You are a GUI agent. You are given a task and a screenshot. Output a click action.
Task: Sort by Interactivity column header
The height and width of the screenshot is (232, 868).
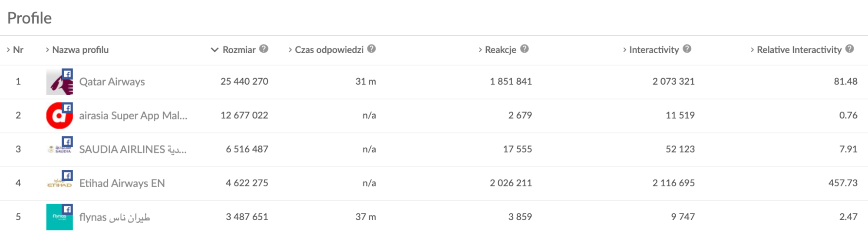click(x=653, y=50)
